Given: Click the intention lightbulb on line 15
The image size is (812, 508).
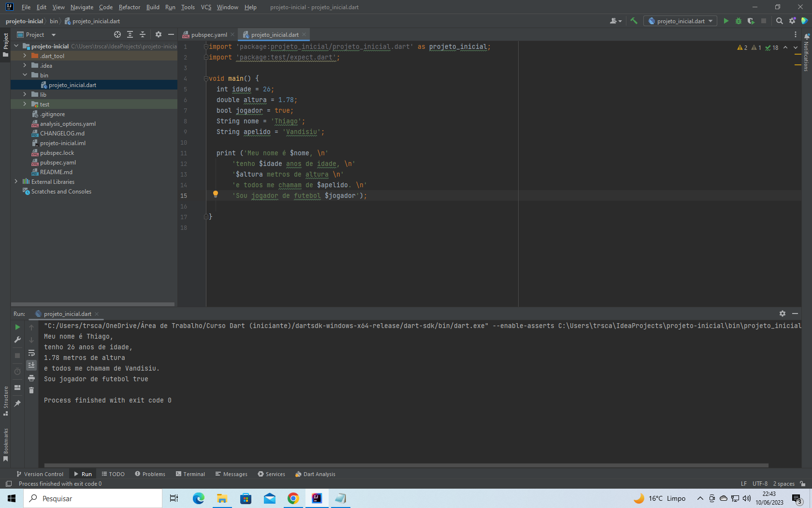Looking at the screenshot, I should [x=216, y=194].
